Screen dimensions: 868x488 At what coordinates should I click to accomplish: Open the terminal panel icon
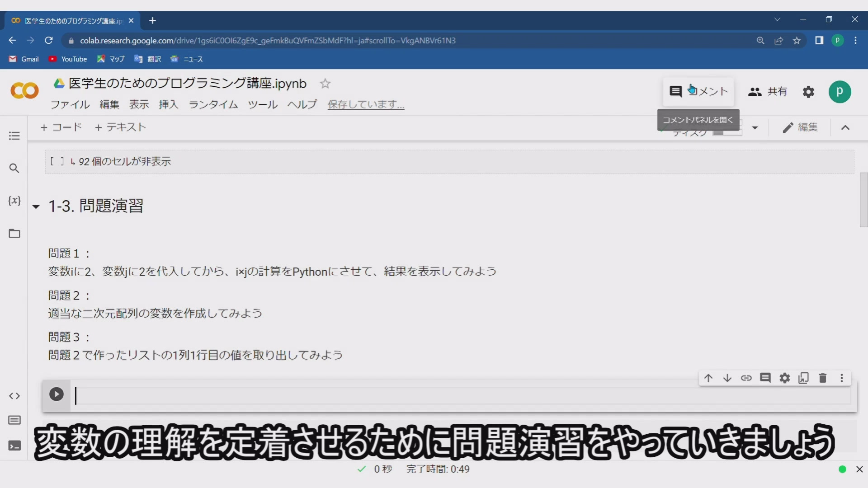pyautogui.click(x=14, y=446)
